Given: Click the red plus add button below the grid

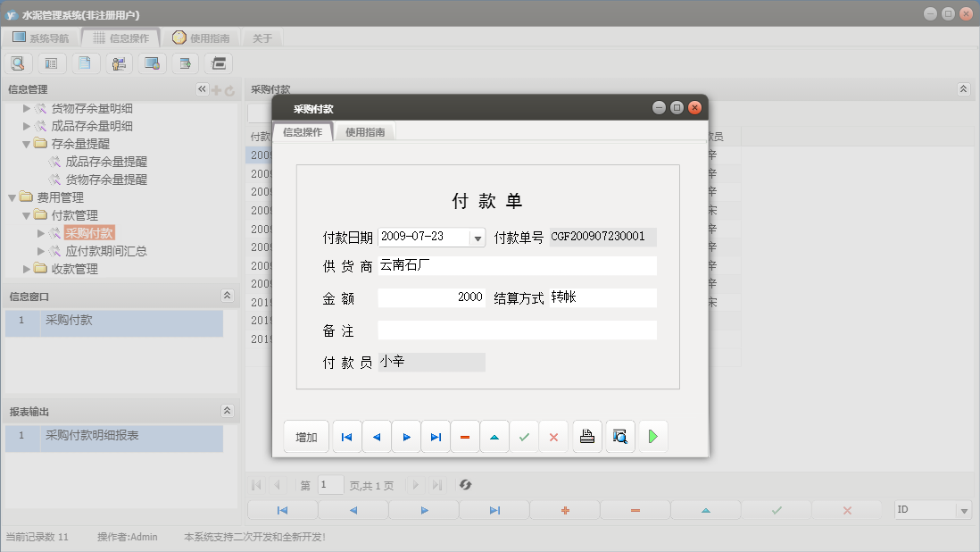Looking at the screenshot, I should click(x=564, y=510).
